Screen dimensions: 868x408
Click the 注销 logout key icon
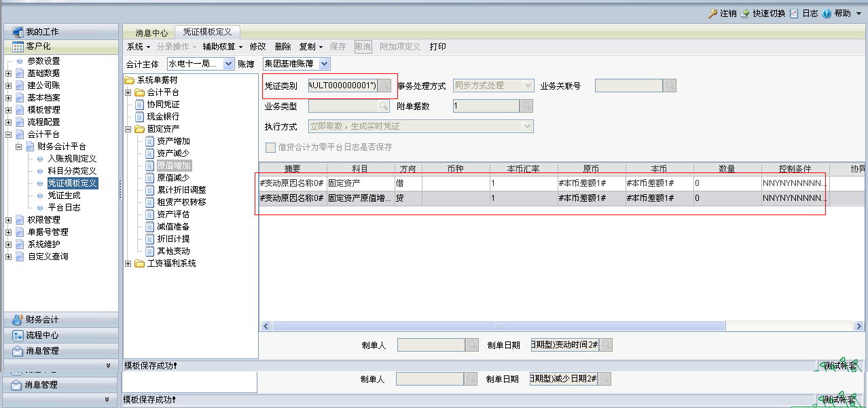point(712,14)
